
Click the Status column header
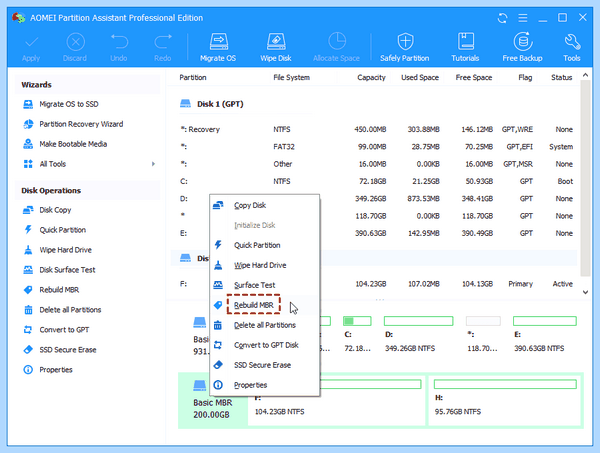561,77
